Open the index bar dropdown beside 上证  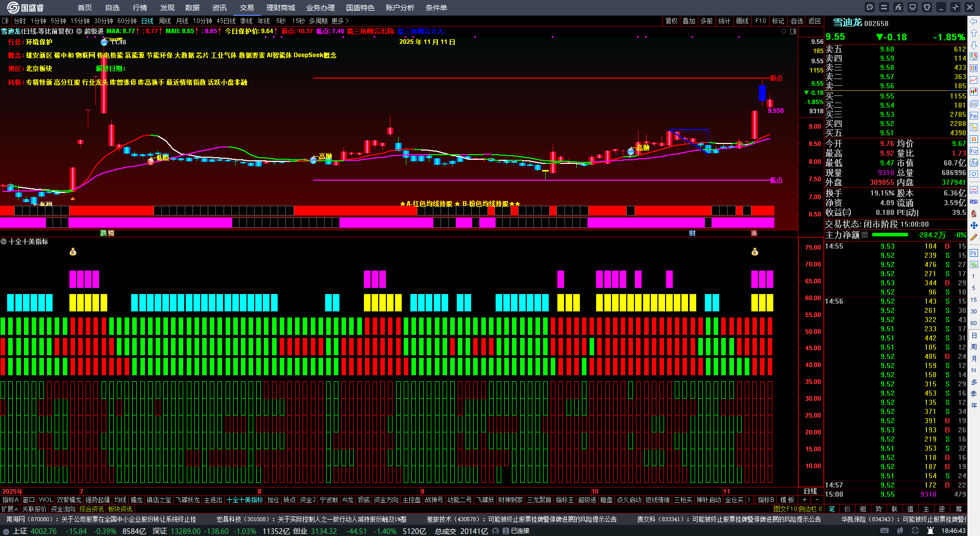pos(6,531)
